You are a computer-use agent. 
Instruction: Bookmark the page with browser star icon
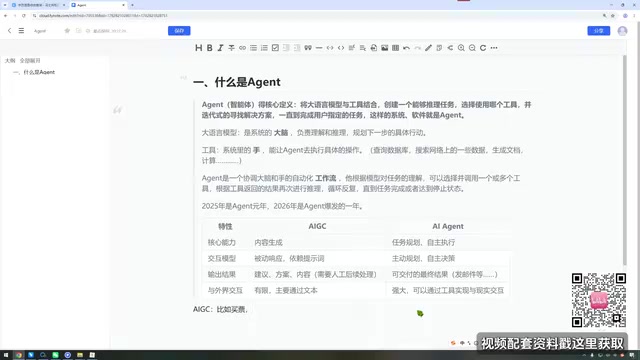[613, 16]
